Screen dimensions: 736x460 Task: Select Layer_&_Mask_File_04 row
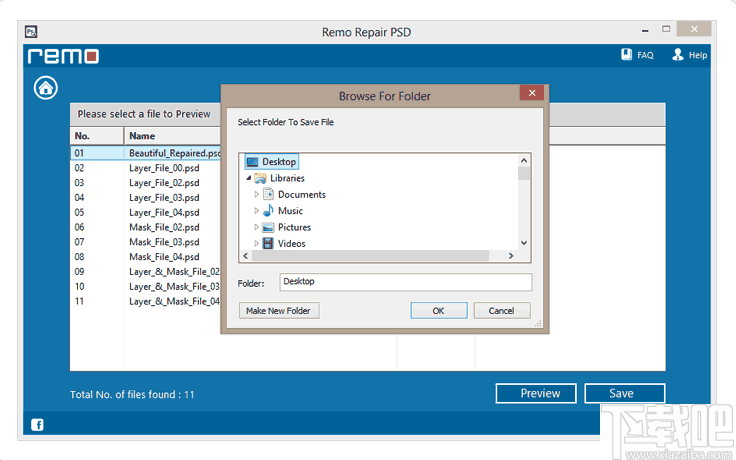(x=146, y=301)
